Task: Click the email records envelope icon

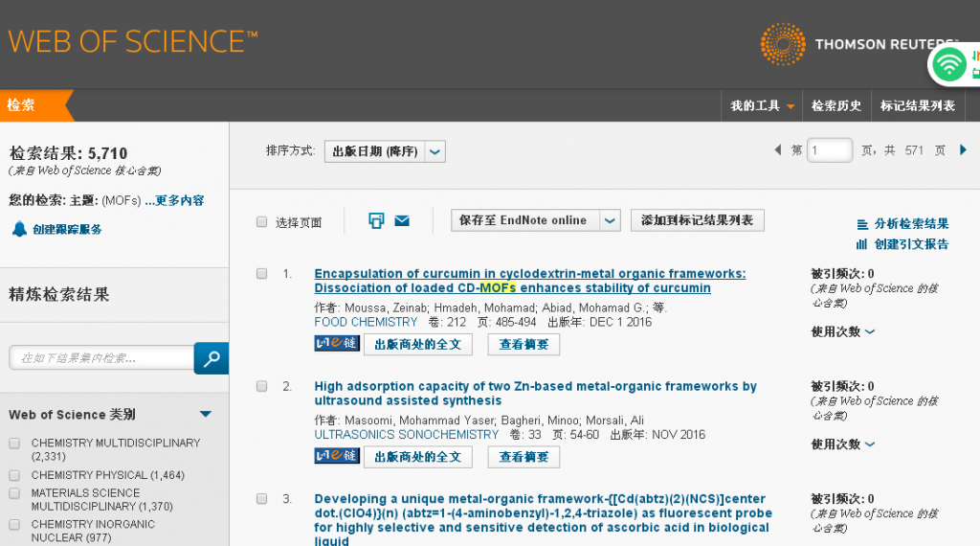Action: click(x=402, y=220)
